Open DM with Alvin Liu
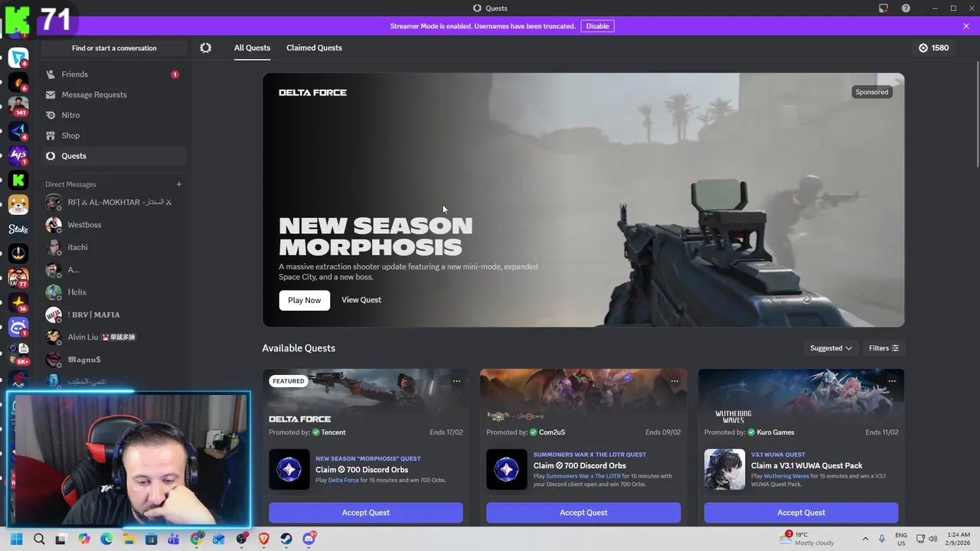The image size is (980, 551). click(x=113, y=337)
